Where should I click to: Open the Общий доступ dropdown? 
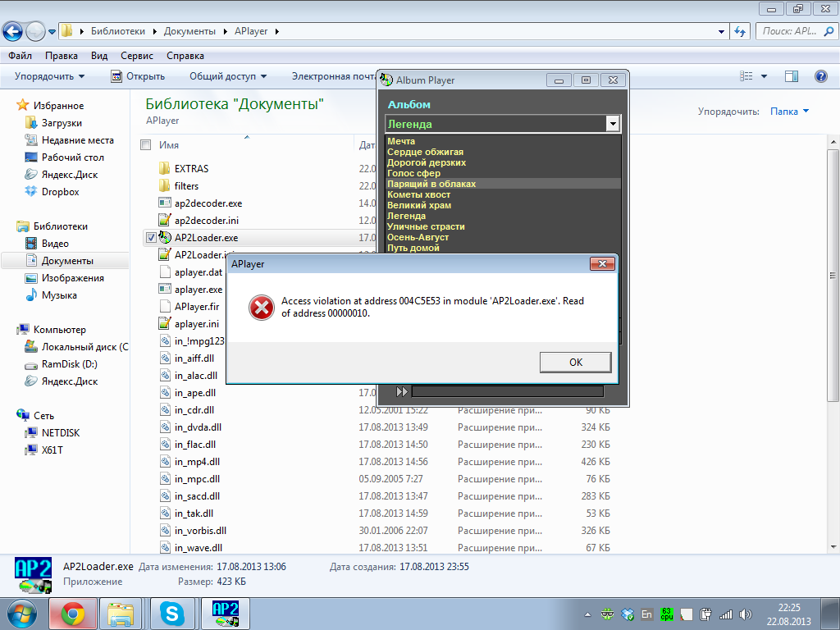228,76
